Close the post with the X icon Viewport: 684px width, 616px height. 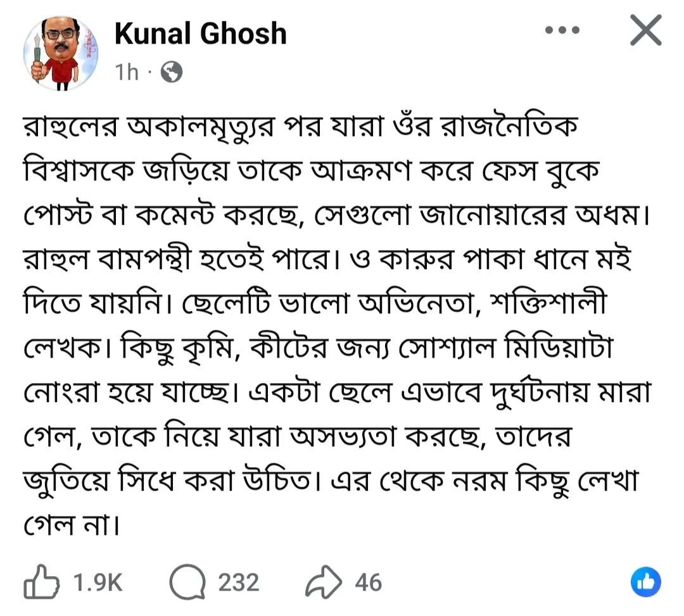point(645,31)
